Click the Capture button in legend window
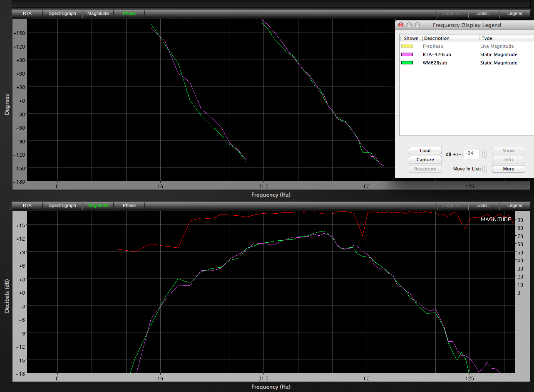Screen dimensions: 534x392 (x=425, y=160)
